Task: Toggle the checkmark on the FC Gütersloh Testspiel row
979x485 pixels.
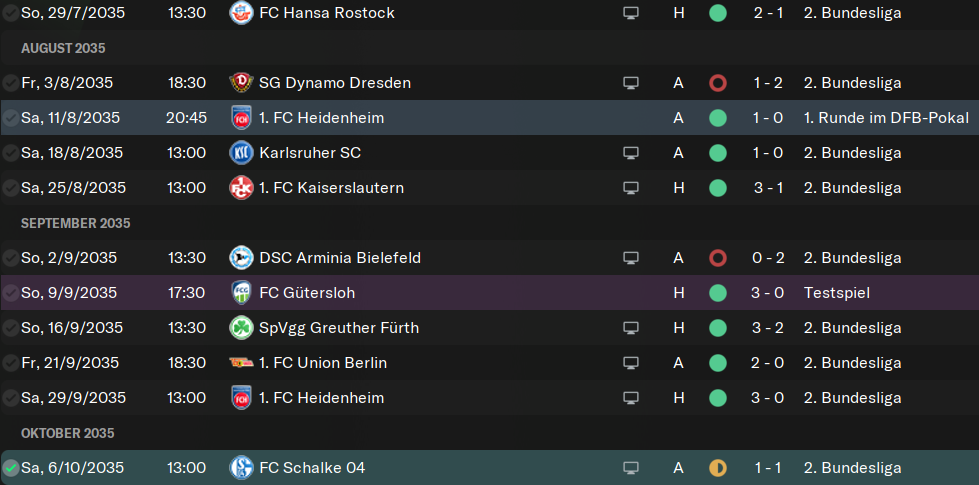Action: click(11, 292)
